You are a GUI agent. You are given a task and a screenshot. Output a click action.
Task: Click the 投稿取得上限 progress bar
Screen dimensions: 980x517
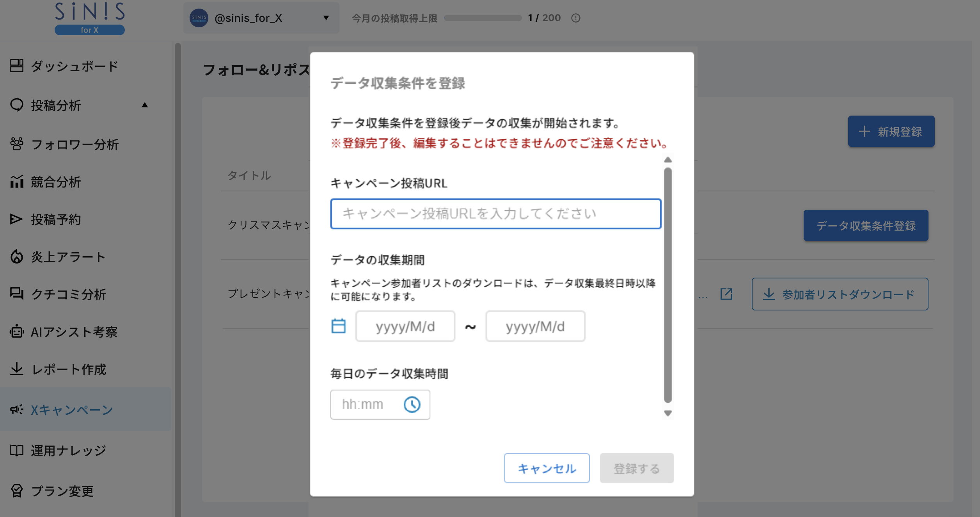point(483,18)
